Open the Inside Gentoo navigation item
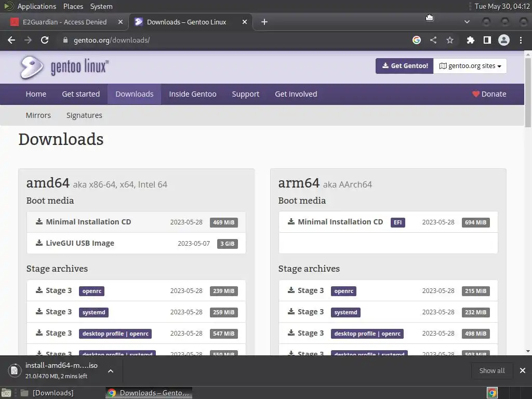532x399 pixels. pyautogui.click(x=193, y=94)
